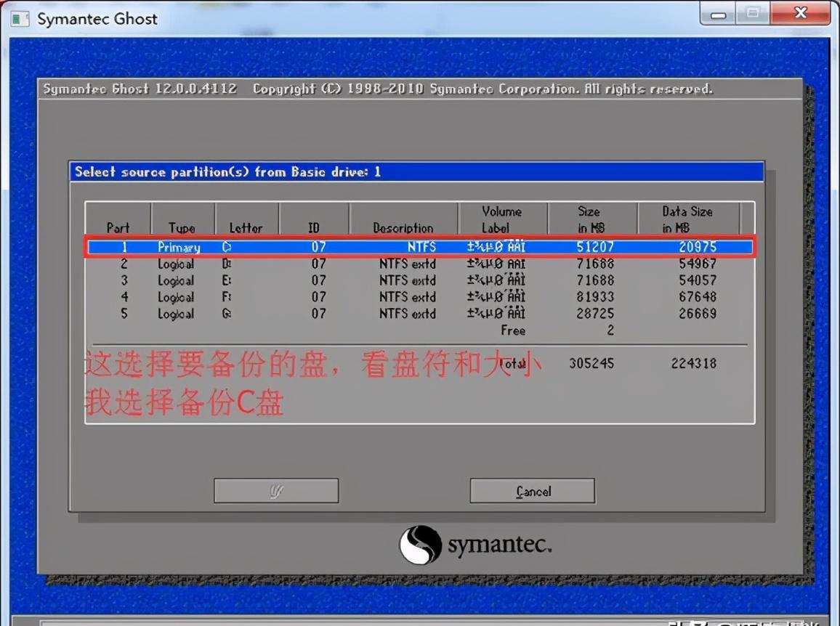Click the greyed-out OK button

click(276, 490)
